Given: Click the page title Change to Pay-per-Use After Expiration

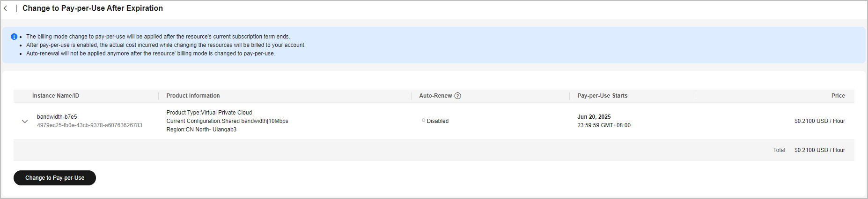Looking at the screenshot, I should tap(93, 8).
